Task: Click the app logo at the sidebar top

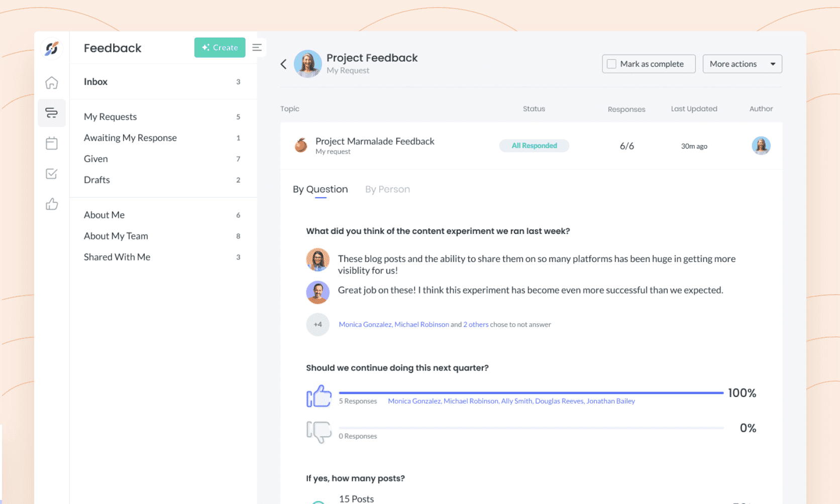Action: click(x=52, y=48)
